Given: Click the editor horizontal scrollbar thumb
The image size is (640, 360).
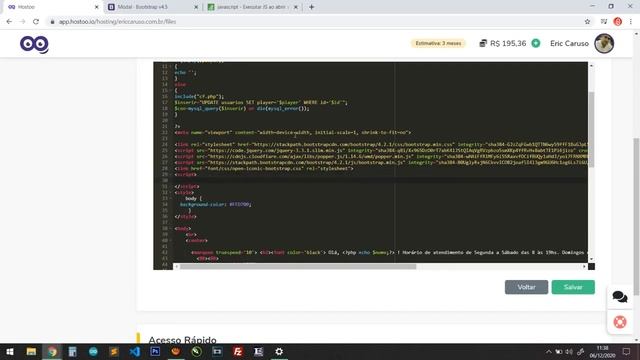Looking at the screenshot, I should (298, 267).
